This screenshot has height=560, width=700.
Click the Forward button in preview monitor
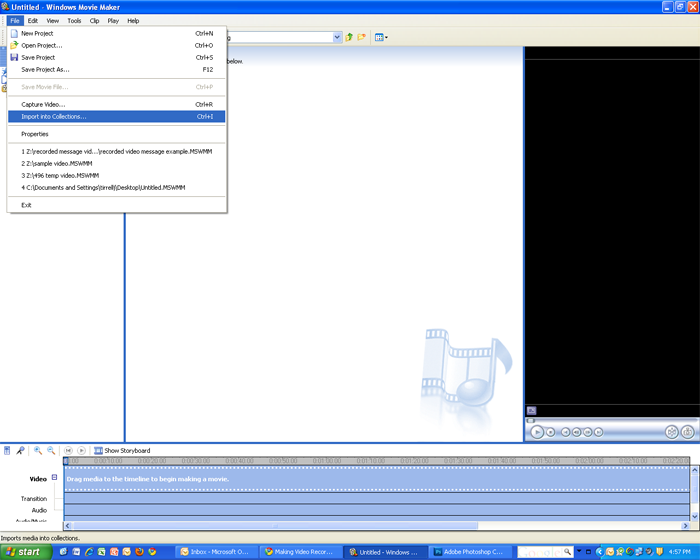[599, 432]
